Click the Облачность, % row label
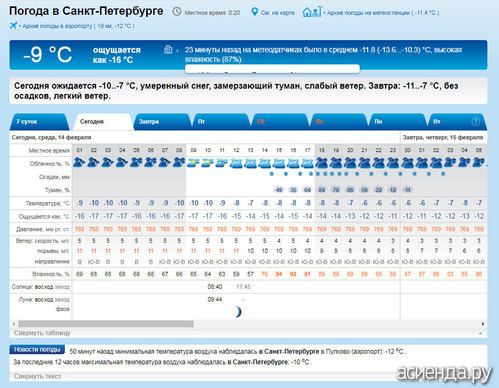The image size is (499, 388). pos(49,164)
